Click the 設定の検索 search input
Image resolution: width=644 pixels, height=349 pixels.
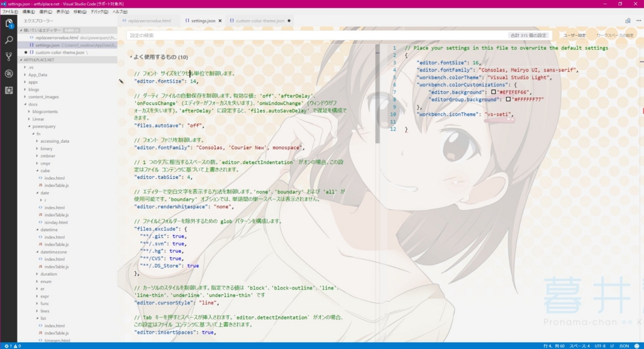point(316,35)
